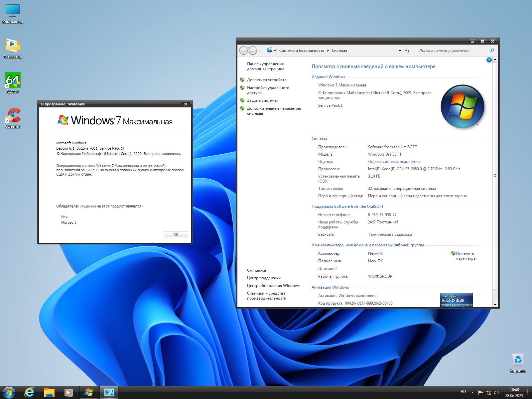Viewport: 532px width, 399px height.
Task: Switch to the About Windows taskbar button
Action: (x=89, y=392)
